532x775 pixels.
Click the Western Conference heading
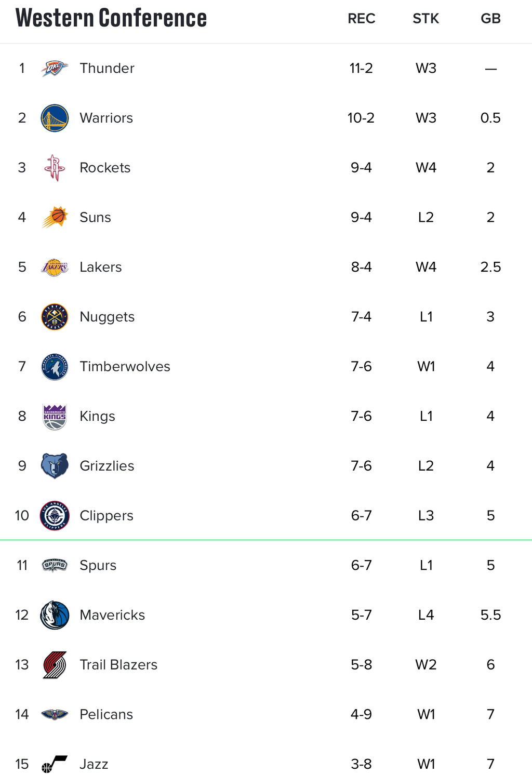[x=111, y=18]
